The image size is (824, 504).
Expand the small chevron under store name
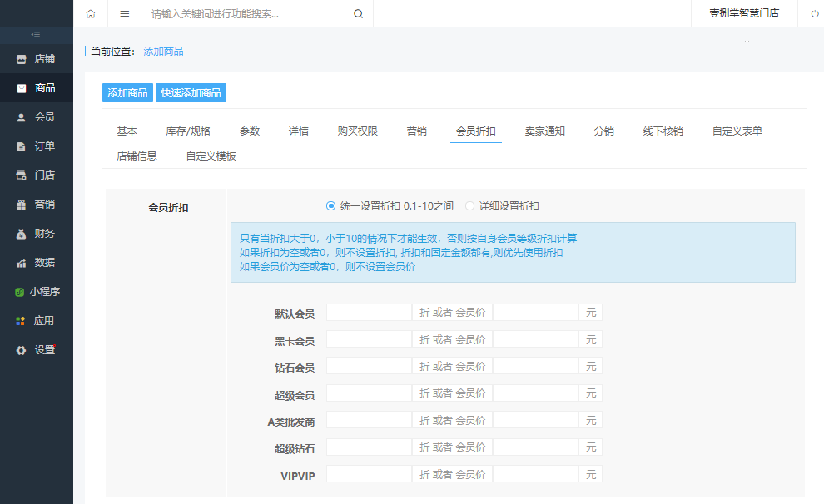[x=747, y=42]
